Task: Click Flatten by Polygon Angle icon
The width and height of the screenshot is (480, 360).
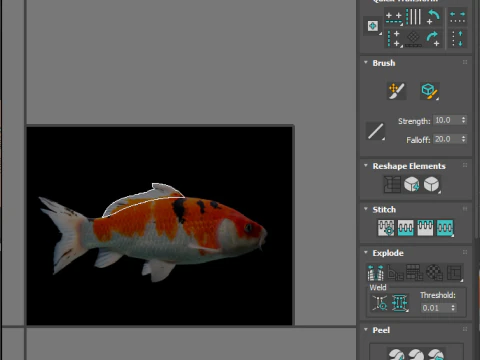Action: (395, 272)
